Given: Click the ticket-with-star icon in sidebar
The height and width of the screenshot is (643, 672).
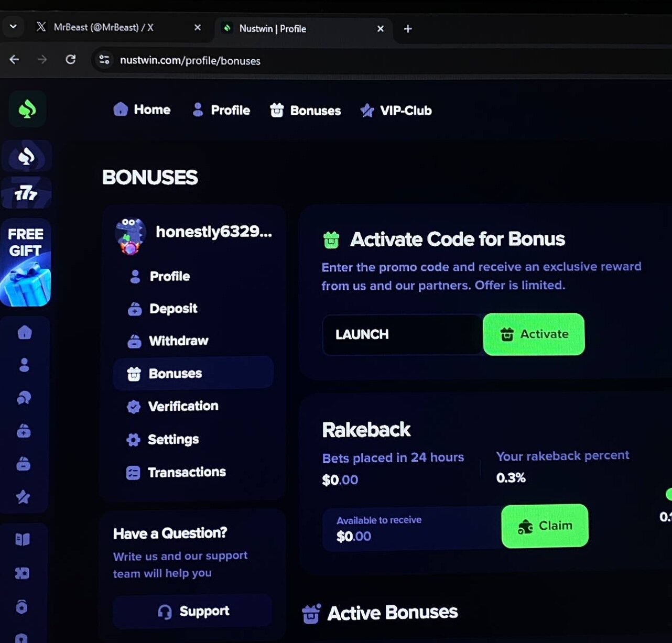Looking at the screenshot, I should coord(22,573).
